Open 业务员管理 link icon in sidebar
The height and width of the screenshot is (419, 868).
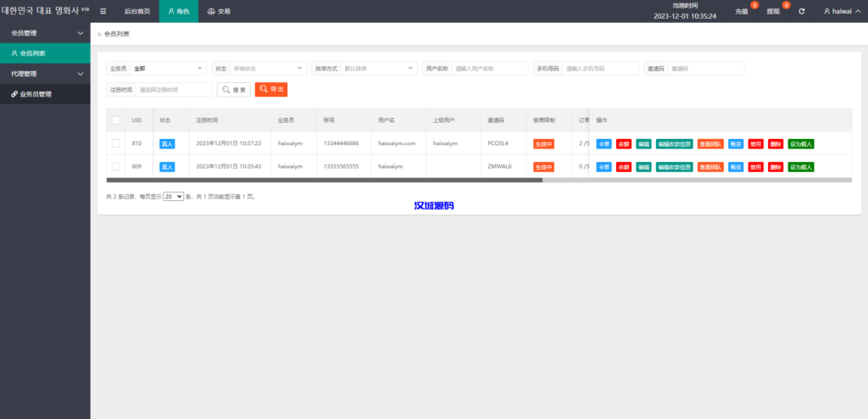[x=14, y=94]
